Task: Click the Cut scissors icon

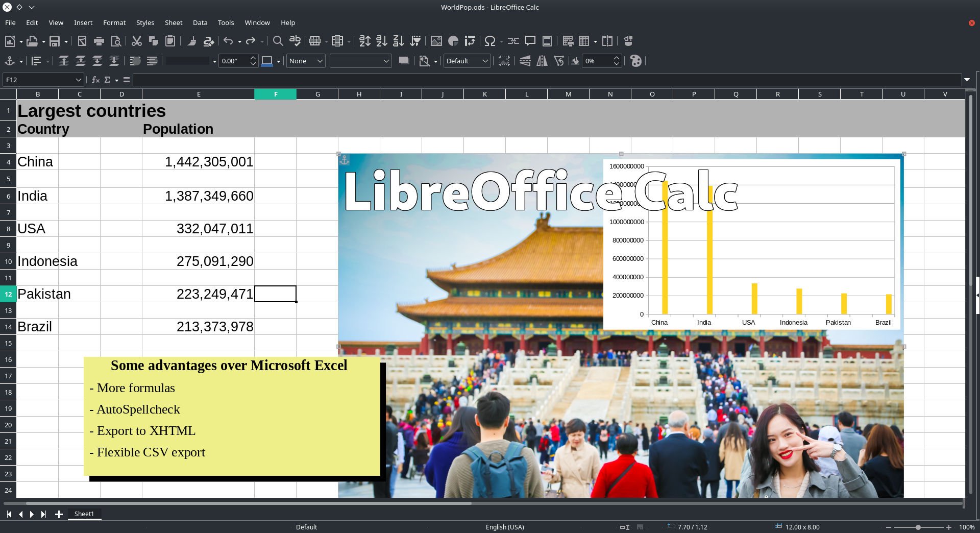Action: (x=136, y=41)
